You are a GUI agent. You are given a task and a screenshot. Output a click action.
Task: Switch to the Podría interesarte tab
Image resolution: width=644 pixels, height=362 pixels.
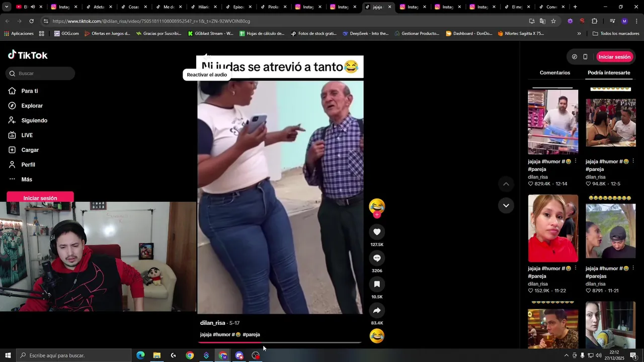609,73
